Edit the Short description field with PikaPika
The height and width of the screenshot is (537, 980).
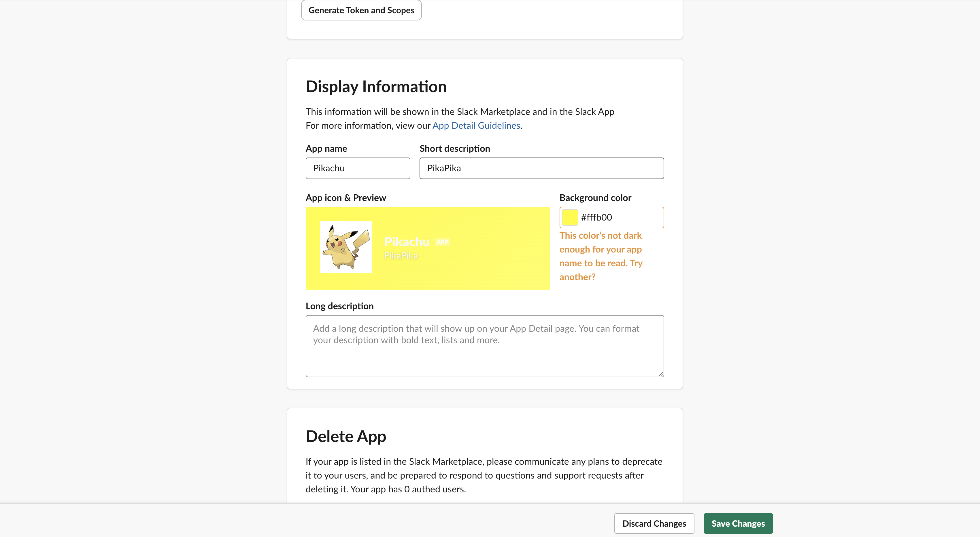[541, 168]
